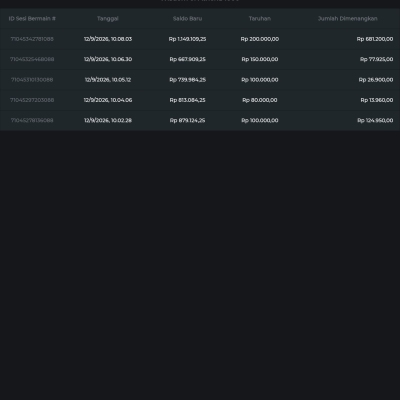This screenshot has height=400, width=400.
Task: Click the Saldo Baru column header
Action: 187,19
